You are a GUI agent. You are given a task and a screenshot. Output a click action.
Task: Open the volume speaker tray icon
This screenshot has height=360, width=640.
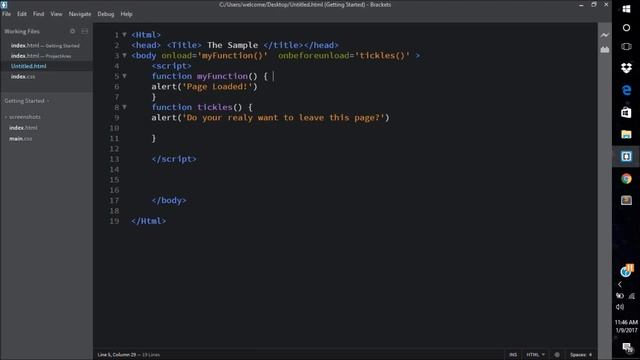(620, 307)
